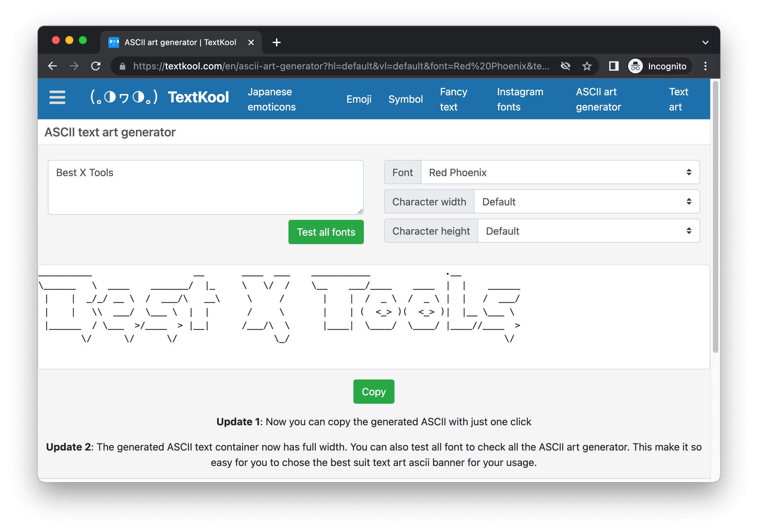758x532 pixels.
Task: Minimize the window with yellow button
Action: [69, 40]
